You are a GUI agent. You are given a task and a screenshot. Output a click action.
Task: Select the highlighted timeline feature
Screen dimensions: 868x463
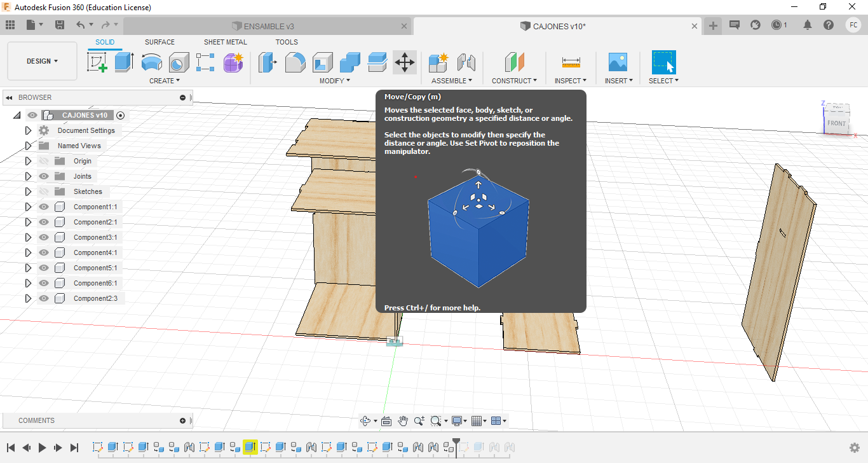tap(250, 447)
